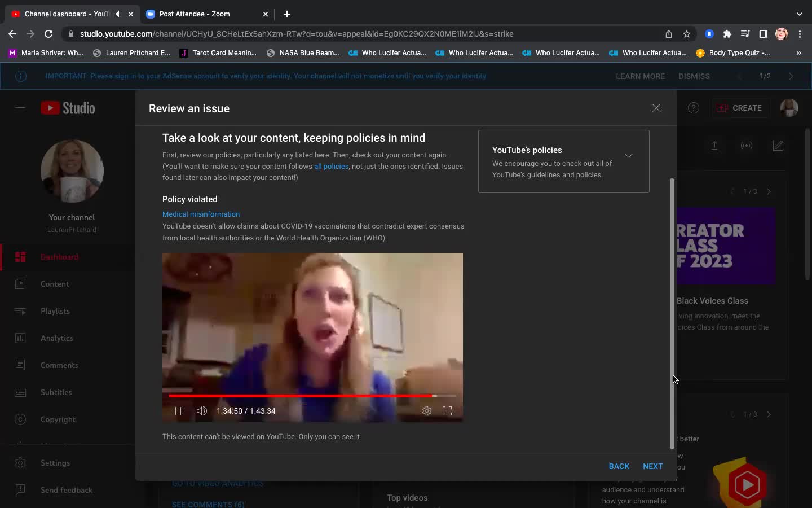The width and height of the screenshot is (812, 508).
Task: Click the dialog vertical scrollbar
Action: point(672,314)
